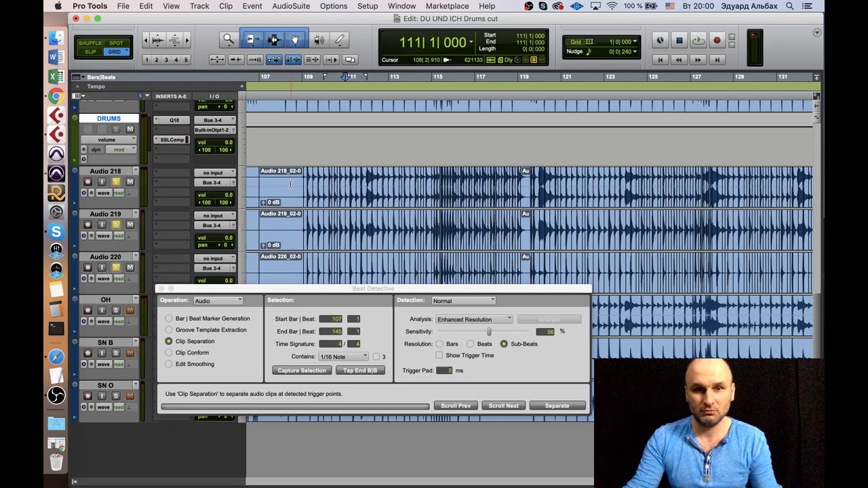Toggle Insertion Follows Playback button
Screen dimensions: 868x488
tap(331, 60)
